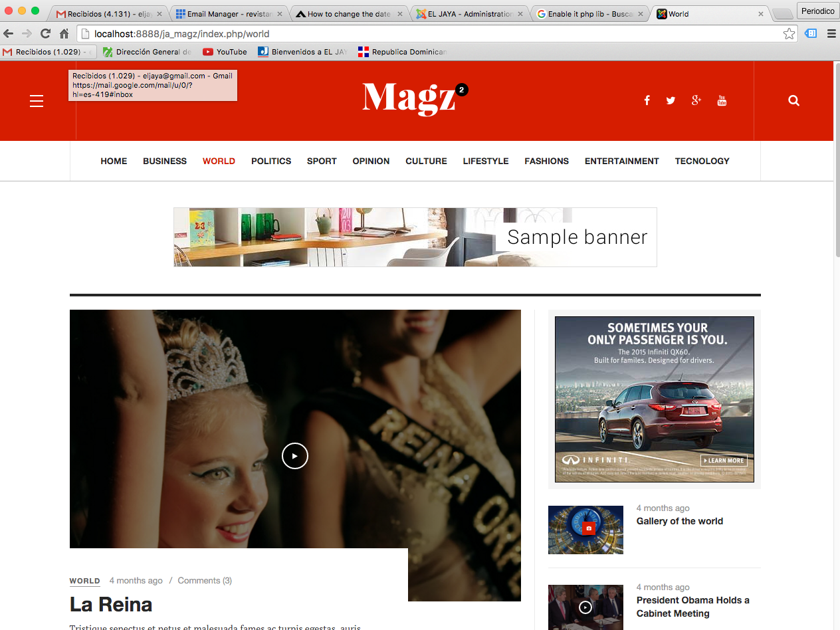Viewport: 840px width, 630px height.
Task: Open FASHIONS menu item
Action: (x=546, y=161)
